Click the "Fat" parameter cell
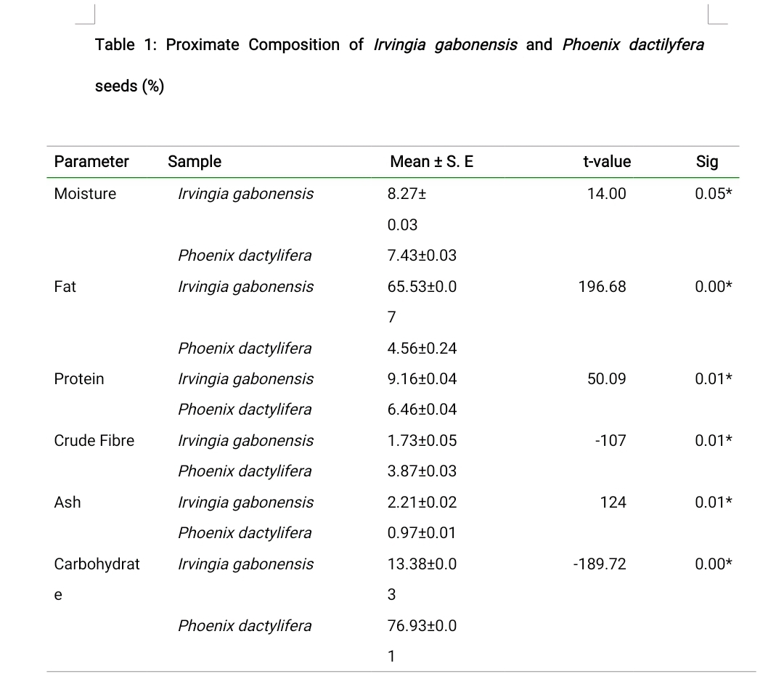784x687 pixels. (x=65, y=287)
